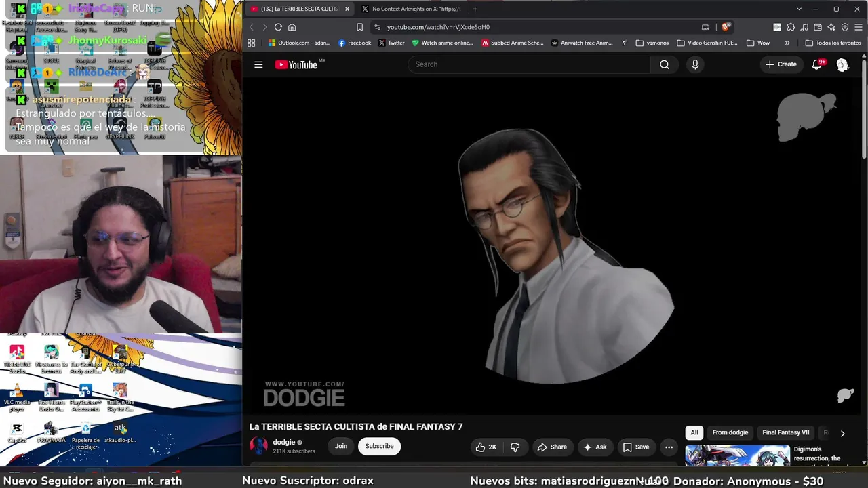Open Outlook.com bookmark

[299, 43]
